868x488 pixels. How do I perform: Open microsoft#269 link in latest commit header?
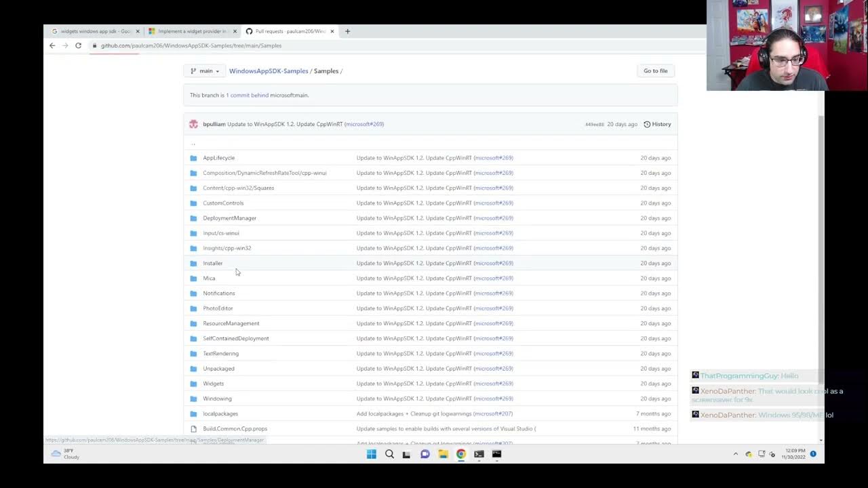(365, 124)
